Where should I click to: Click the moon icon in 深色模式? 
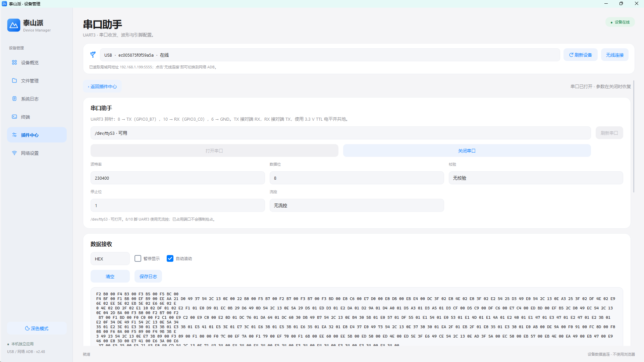click(x=27, y=328)
